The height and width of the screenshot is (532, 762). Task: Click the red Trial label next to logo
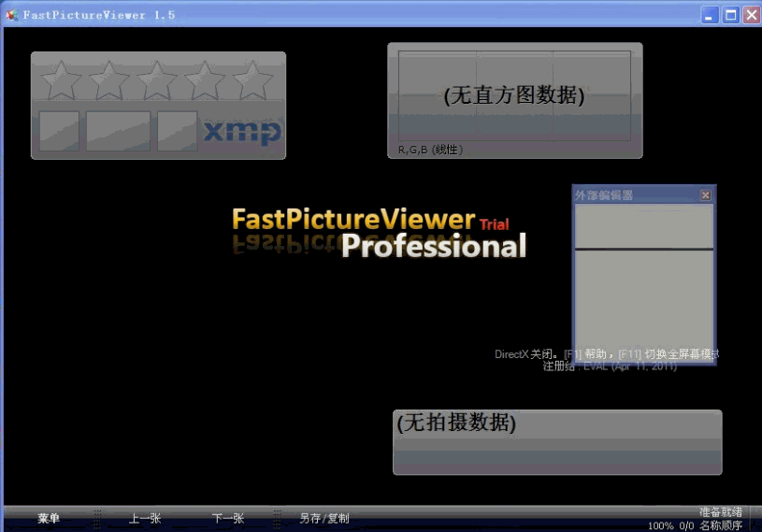click(x=495, y=224)
